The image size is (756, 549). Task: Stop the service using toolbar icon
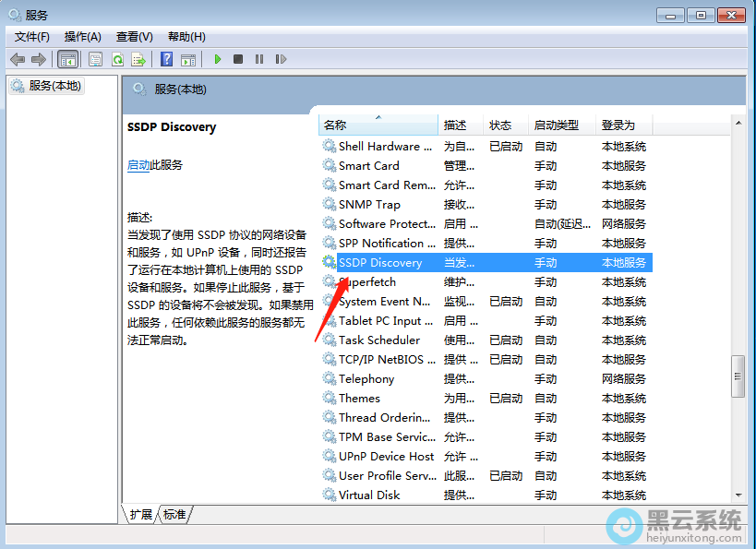[237, 59]
